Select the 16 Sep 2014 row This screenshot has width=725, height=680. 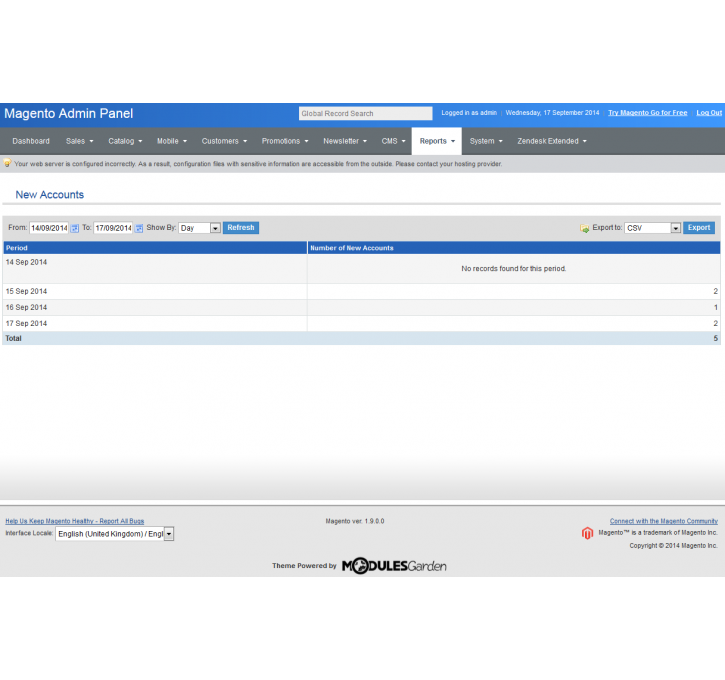coord(362,307)
